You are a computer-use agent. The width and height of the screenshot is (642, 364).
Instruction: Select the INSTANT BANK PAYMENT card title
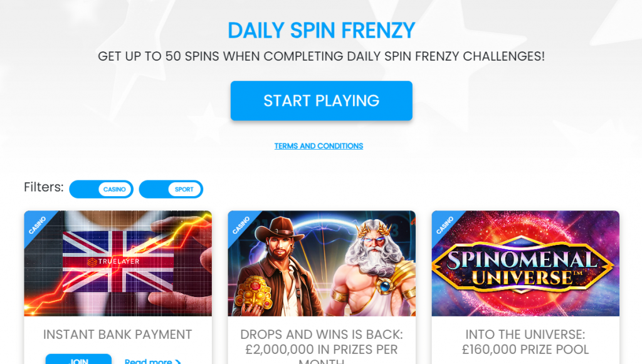pyautogui.click(x=117, y=335)
